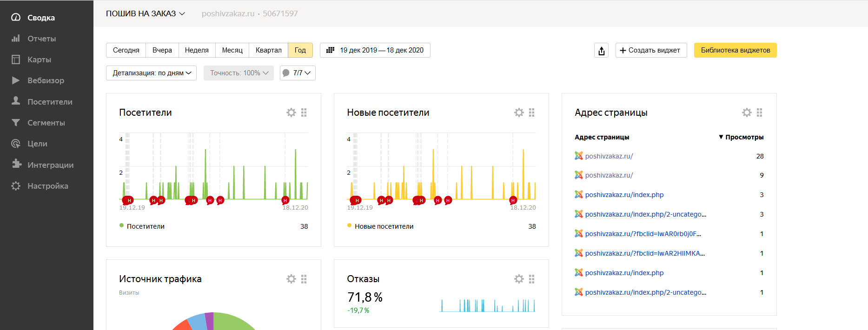Click poshivzakaz.ru counter address text

tap(228, 13)
